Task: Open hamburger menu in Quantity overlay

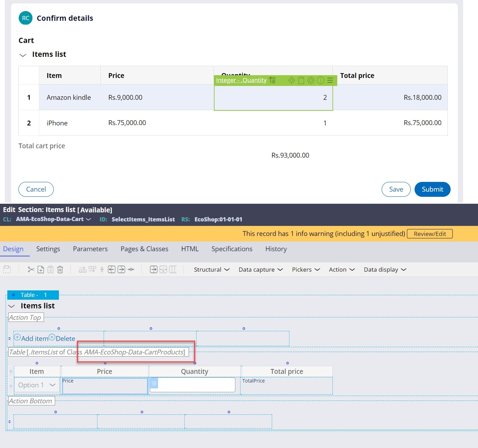Action: coord(330,80)
